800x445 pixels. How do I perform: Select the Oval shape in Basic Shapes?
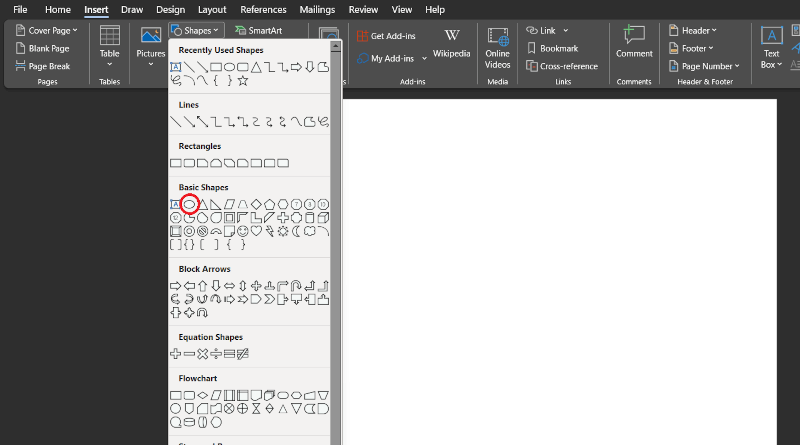coord(188,204)
